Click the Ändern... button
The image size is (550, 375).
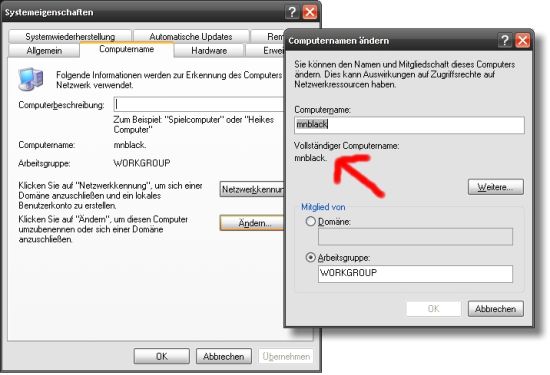251,223
